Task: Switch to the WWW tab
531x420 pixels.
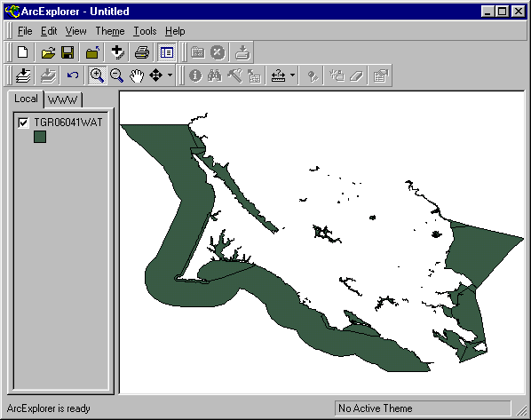Action: (x=63, y=100)
